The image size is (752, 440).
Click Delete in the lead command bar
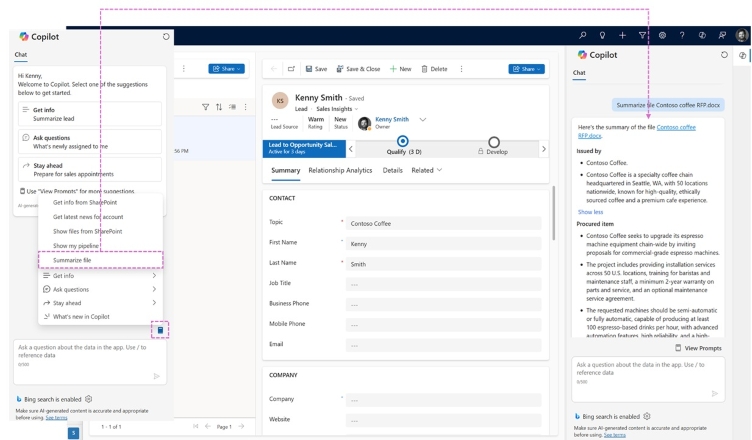pos(435,69)
